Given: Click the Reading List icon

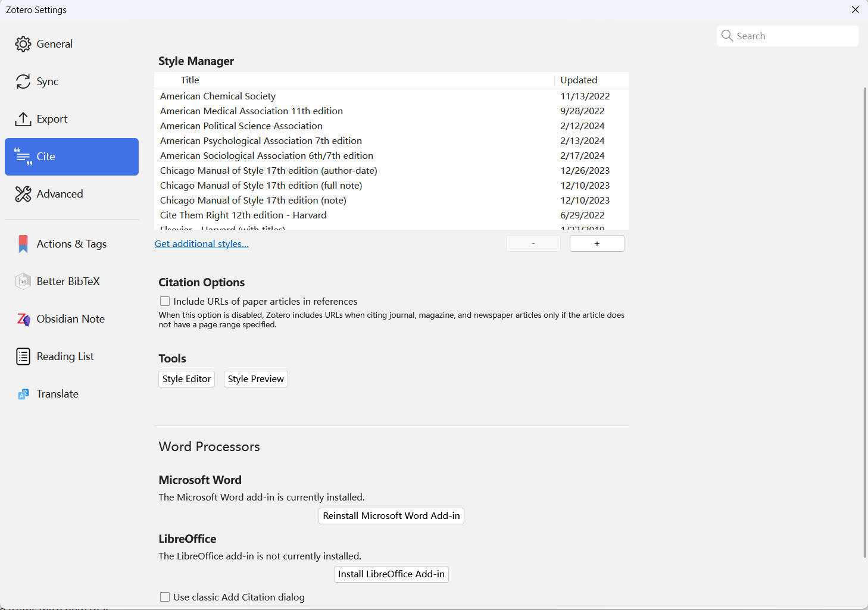Looking at the screenshot, I should coord(23,356).
